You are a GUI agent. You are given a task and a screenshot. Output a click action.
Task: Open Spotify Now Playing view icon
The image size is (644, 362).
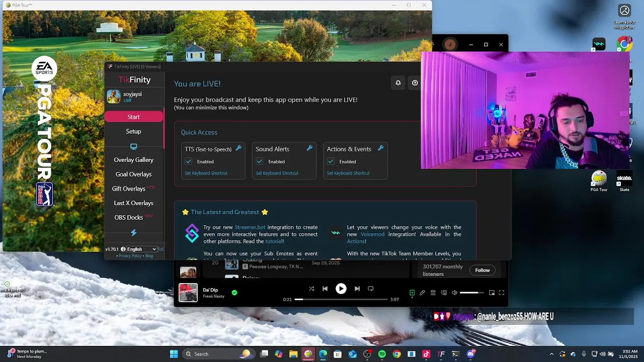412,293
